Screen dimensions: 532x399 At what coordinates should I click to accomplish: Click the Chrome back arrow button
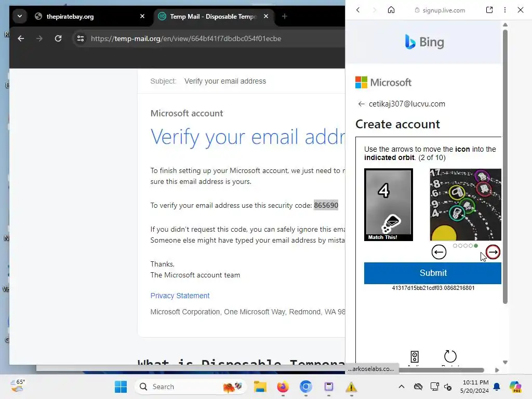pos(21,38)
